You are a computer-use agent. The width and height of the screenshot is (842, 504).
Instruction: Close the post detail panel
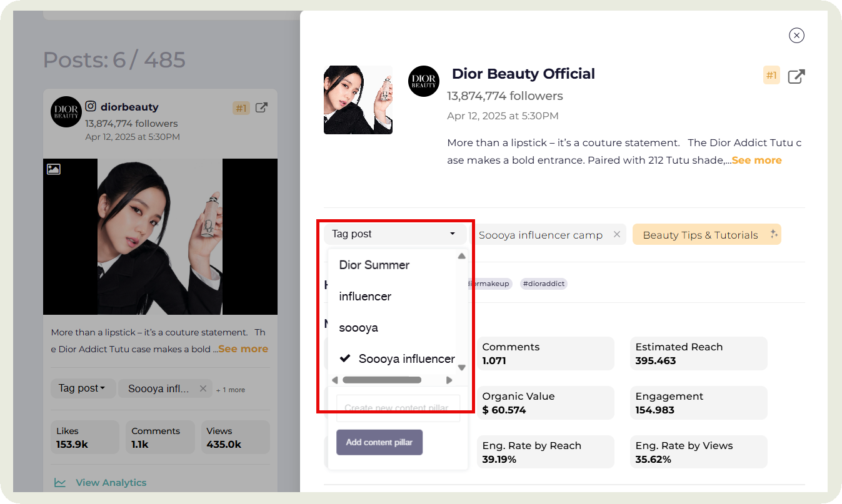coord(796,36)
